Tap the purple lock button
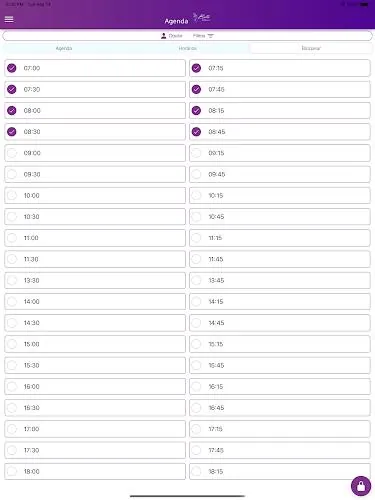Screen dimensions: 375x500 [x=361, y=486]
